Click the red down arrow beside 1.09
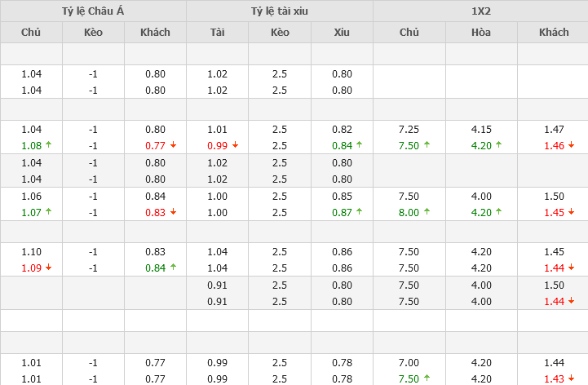 [x=48, y=268]
